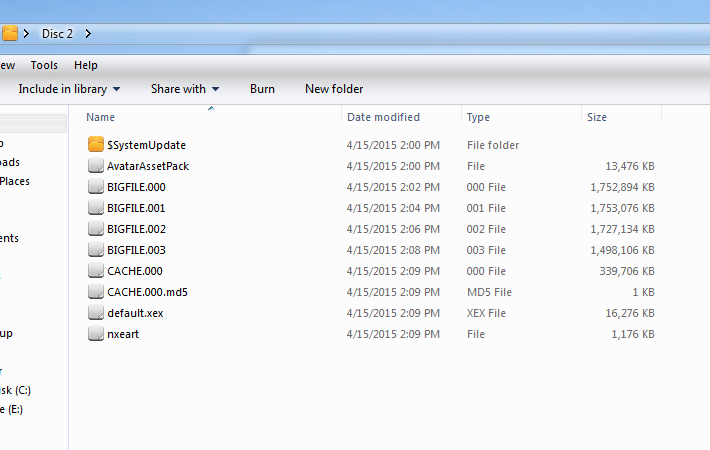Image resolution: width=710 pixels, height=450 pixels.
Task: Select the BIGFILE.002 file icon
Action: coord(96,229)
